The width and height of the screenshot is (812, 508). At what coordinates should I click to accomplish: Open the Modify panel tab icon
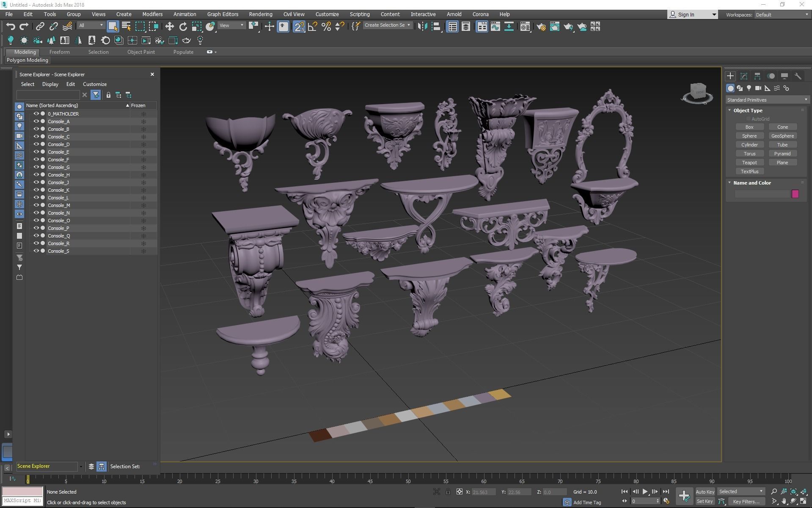point(744,76)
